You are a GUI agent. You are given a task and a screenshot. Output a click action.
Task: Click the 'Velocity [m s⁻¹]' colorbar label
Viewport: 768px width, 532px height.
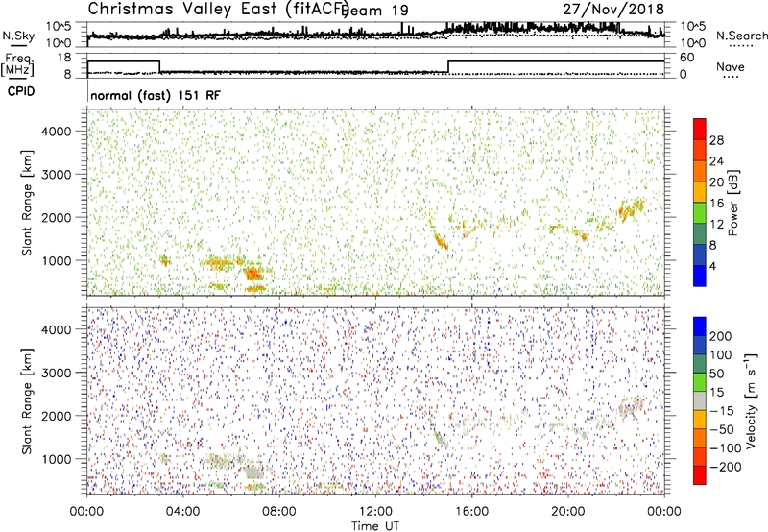(751, 401)
